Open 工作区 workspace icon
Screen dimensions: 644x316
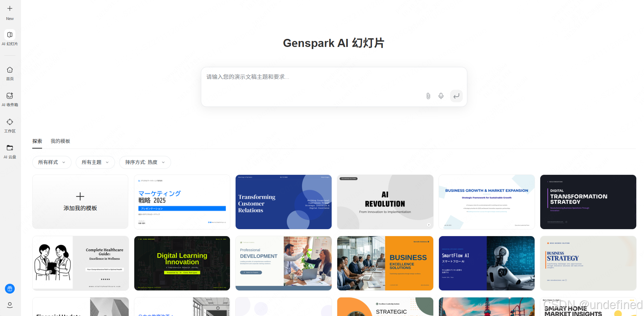(x=10, y=122)
